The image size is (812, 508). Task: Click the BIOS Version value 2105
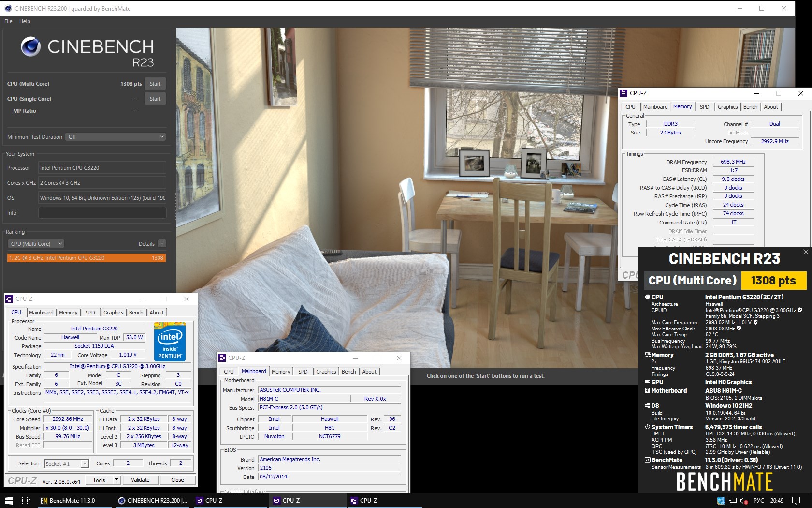click(330, 468)
